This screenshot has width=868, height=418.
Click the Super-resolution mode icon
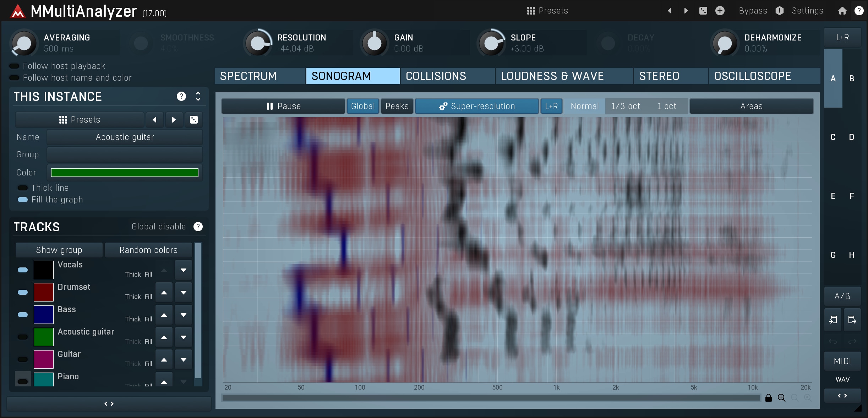click(x=443, y=106)
